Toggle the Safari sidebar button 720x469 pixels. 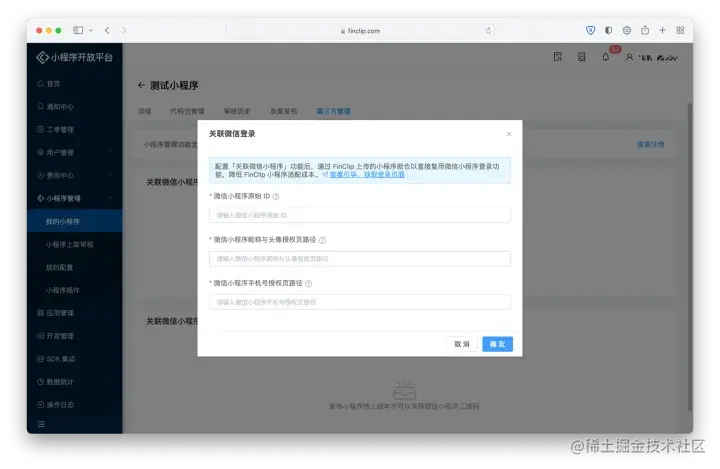click(x=78, y=30)
